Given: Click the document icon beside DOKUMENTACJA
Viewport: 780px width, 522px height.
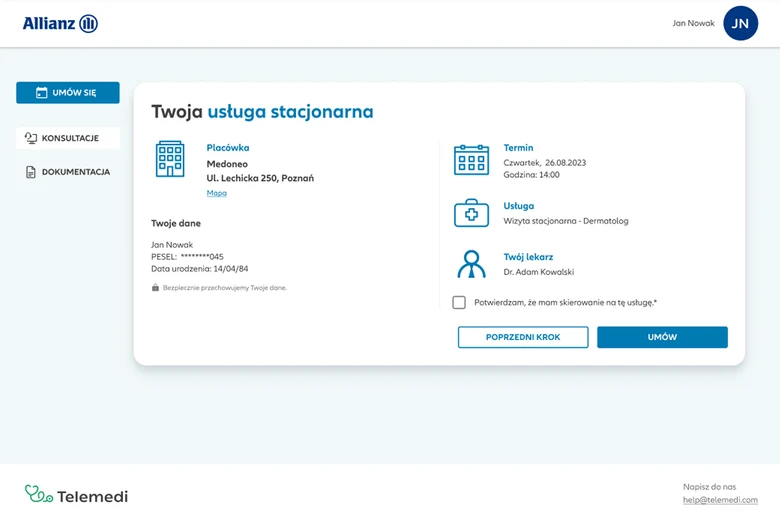Looking at the screenshot, I should click(x=31, y=172).
